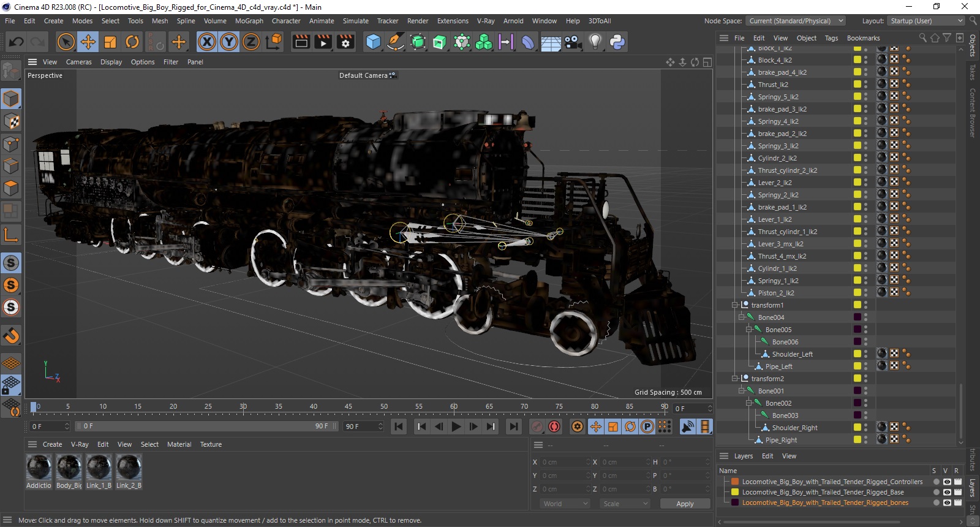Click the Make Editable icon in left palette
The width and height of the screenshot is (980, 527).
11,72
